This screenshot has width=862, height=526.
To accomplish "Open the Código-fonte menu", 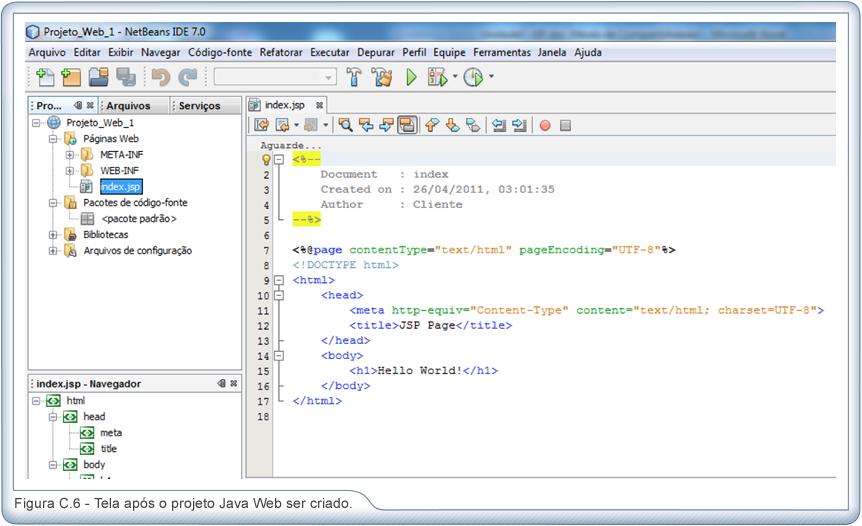I will (x=220, y=52).
